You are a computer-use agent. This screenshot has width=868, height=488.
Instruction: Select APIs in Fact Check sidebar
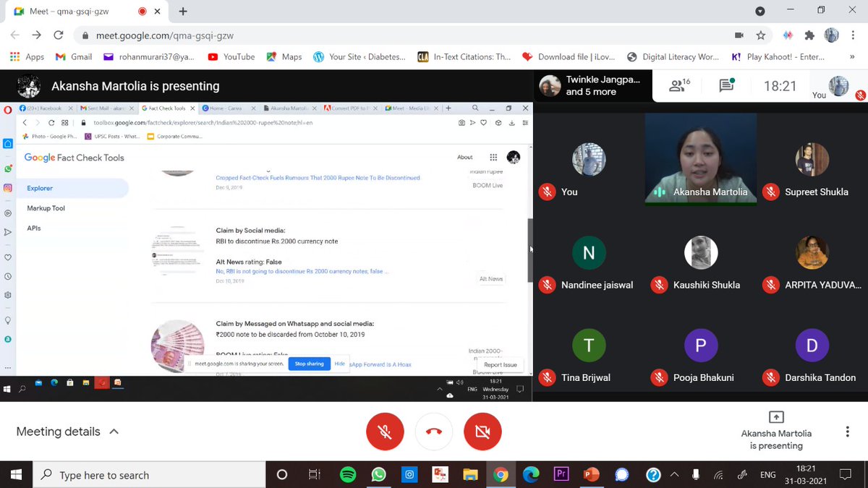pyautogui.click(x=33, y=228)
